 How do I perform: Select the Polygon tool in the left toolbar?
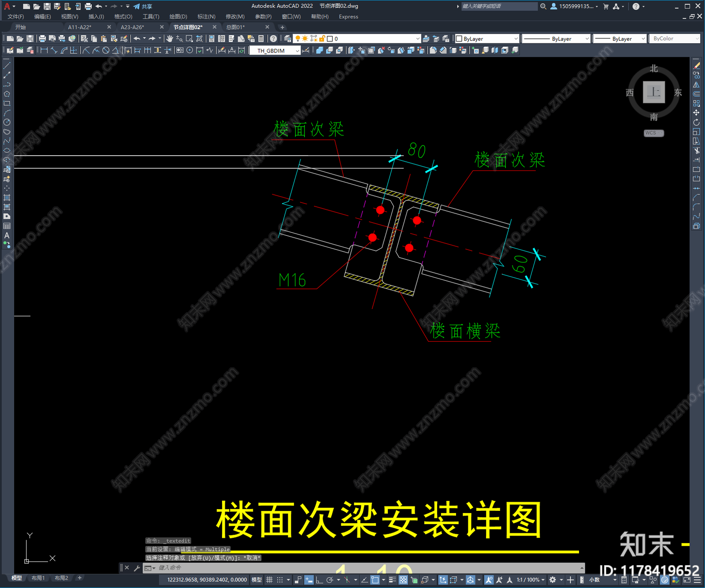coord(7,94)
